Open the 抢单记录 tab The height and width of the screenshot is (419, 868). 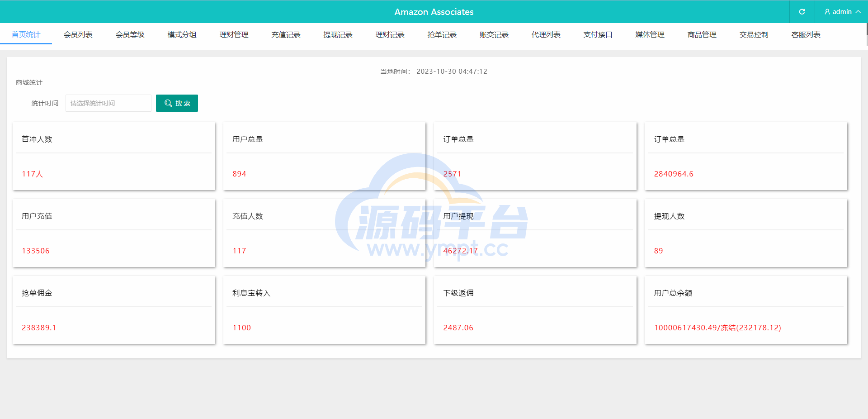coord(442,34)
